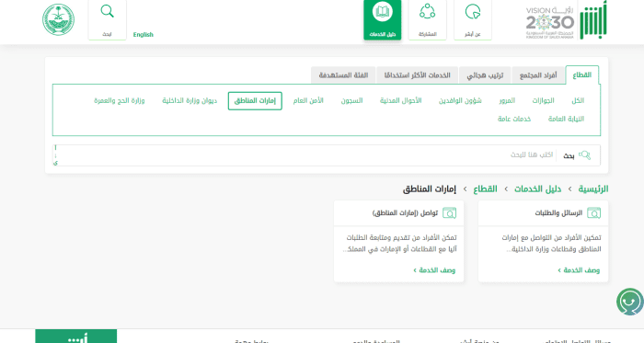
Task: Go to 'الرئيسية' breadcrumb link
Action: pyautogui.click(x=593, y=189)
